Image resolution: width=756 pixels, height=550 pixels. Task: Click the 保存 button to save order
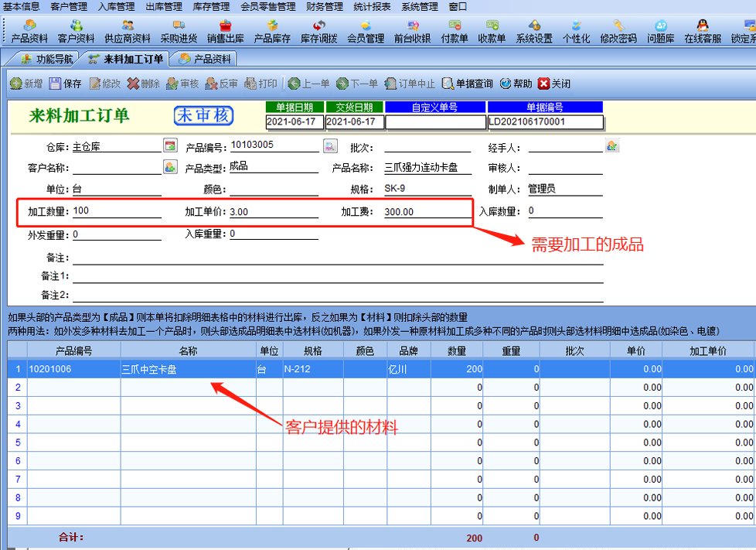(x=66, y=84)
